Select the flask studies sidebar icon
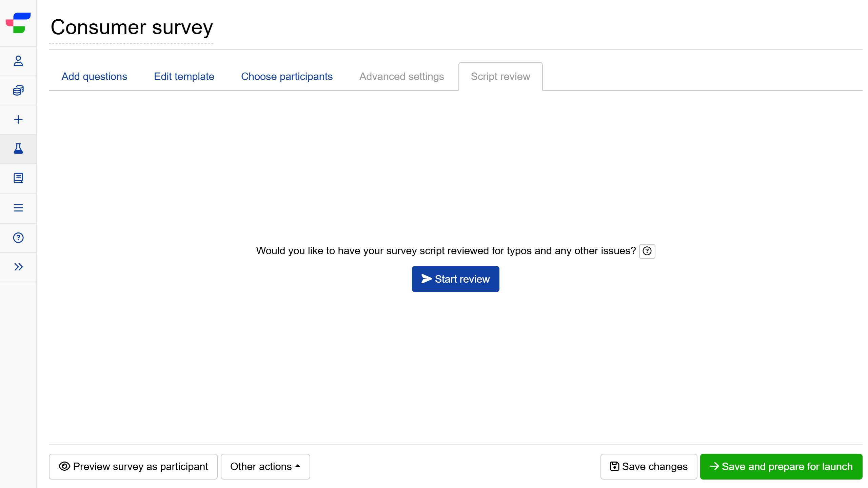This screenshot has height=488, width=868. click(x=18, y=149)
